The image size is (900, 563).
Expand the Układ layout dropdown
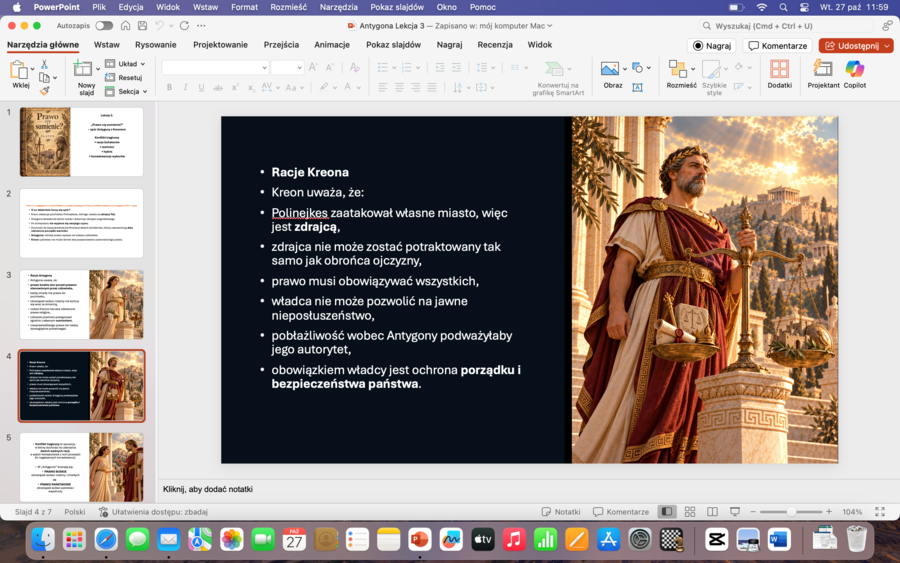point(142,64)
